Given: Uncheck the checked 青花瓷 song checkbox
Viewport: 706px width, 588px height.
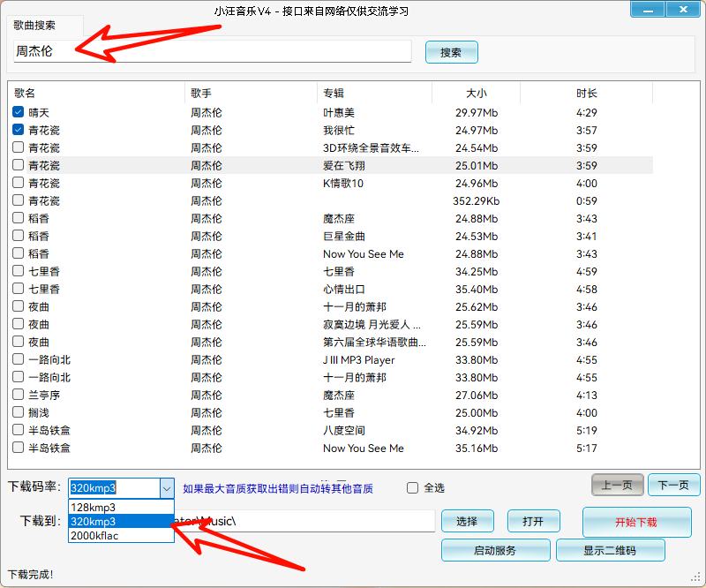Looking at the screenshot, I should (x=19, y=131).
